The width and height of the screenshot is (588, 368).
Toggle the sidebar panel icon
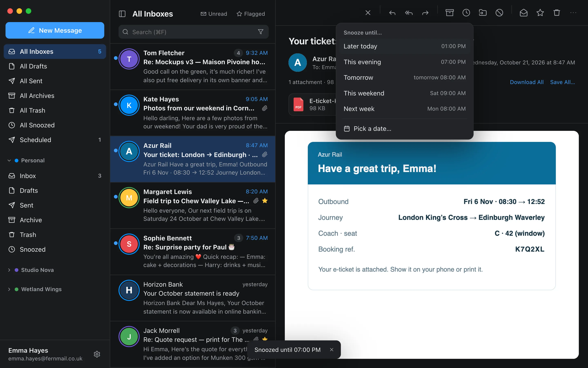(x=122, y=14)
